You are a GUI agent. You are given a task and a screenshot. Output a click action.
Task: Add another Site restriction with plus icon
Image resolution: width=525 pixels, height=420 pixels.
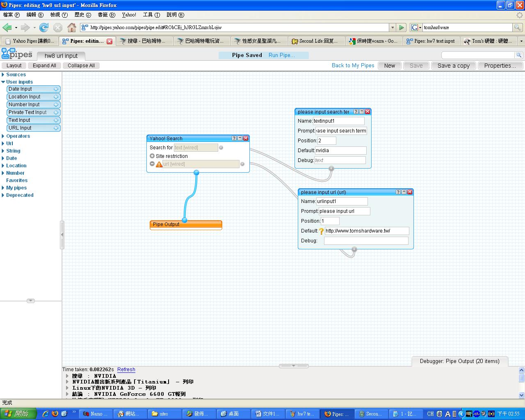tap(152, 156)
